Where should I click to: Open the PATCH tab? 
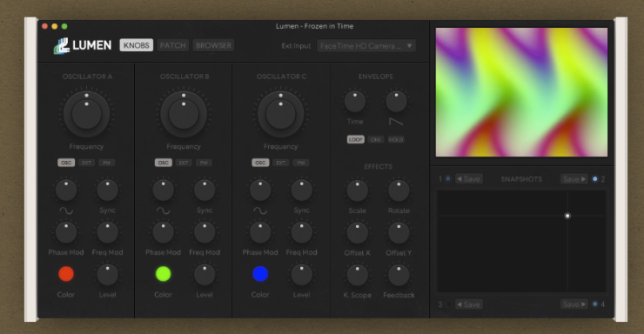point(172,45)
